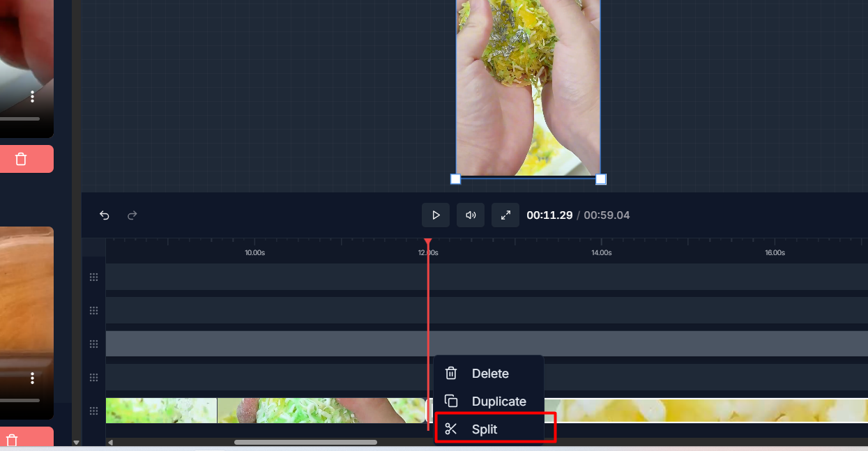Viewport: 868px width, 451px height.
Task: Click the 10.00s mark on the ruler
Action: pos(255,252)
